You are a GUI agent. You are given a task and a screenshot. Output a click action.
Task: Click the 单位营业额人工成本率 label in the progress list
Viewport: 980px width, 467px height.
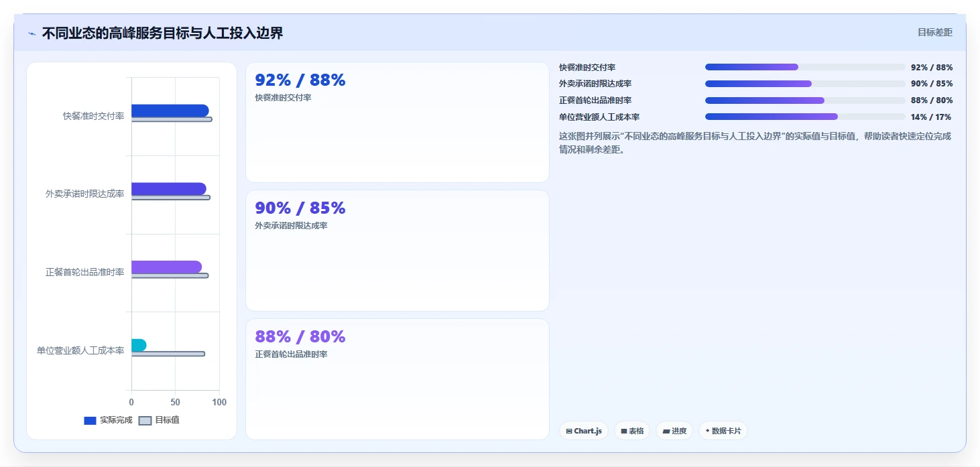[599, 117]
